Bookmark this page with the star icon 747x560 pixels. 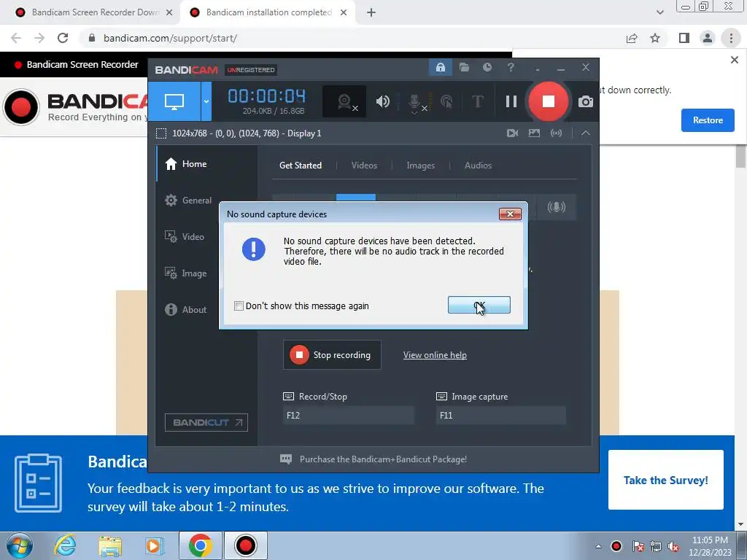coord(655,38)
